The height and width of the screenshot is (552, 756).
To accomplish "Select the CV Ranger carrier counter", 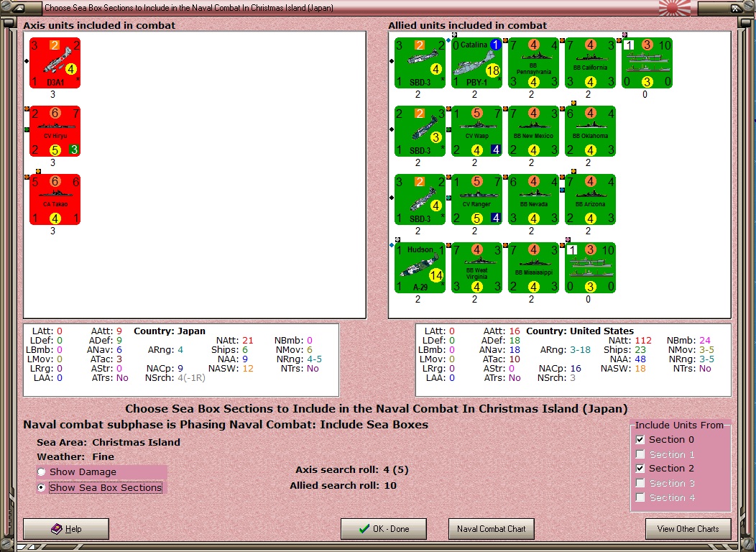I will point(477,200).
